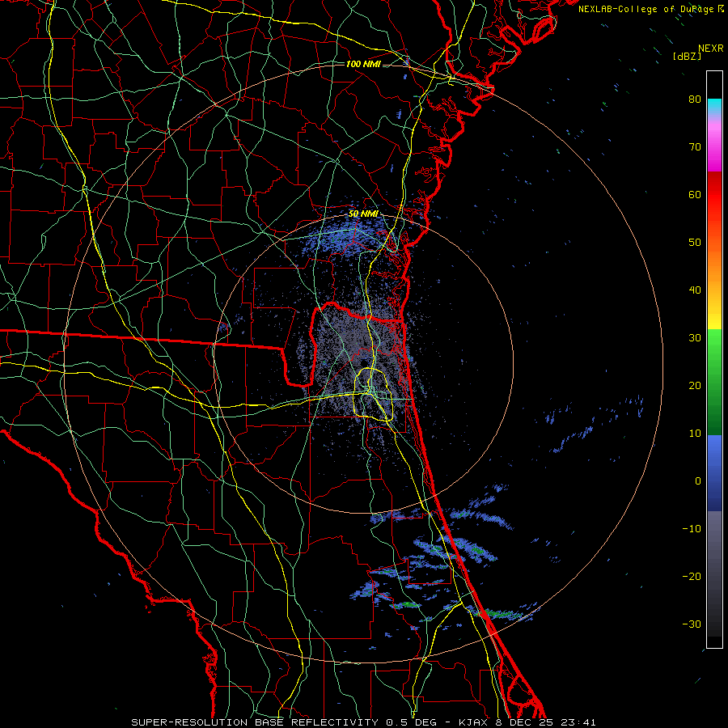Select the 70 value on the dBZ scale
The width and height of the screenshot is (728, 728).
pos(695,147)
